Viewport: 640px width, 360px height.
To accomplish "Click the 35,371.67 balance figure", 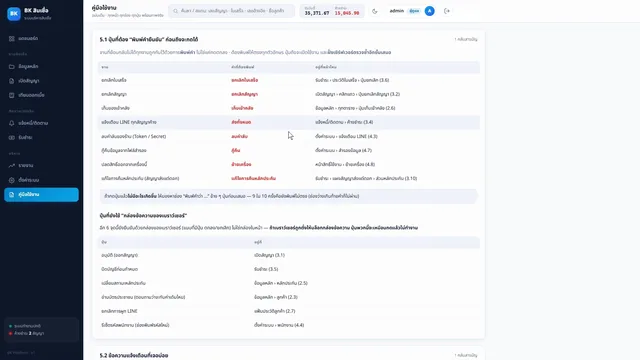I will pos(317,13).
